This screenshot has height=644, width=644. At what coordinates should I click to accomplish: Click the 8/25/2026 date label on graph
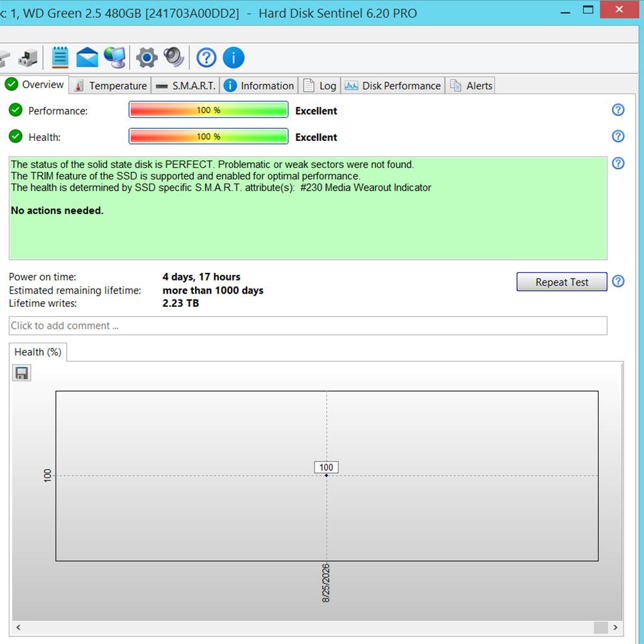[x=326, y=583]
